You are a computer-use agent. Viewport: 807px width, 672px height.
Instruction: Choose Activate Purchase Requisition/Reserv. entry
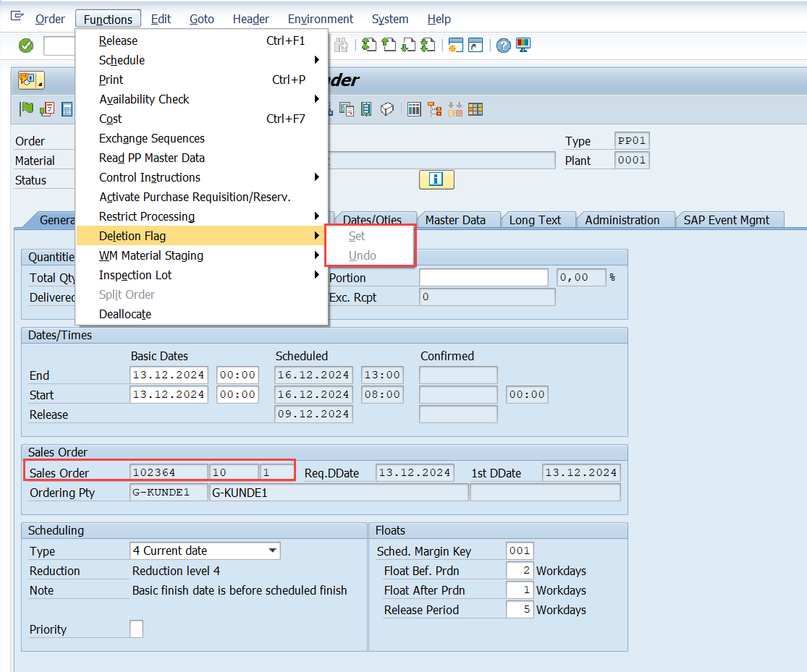pos(202,197)
